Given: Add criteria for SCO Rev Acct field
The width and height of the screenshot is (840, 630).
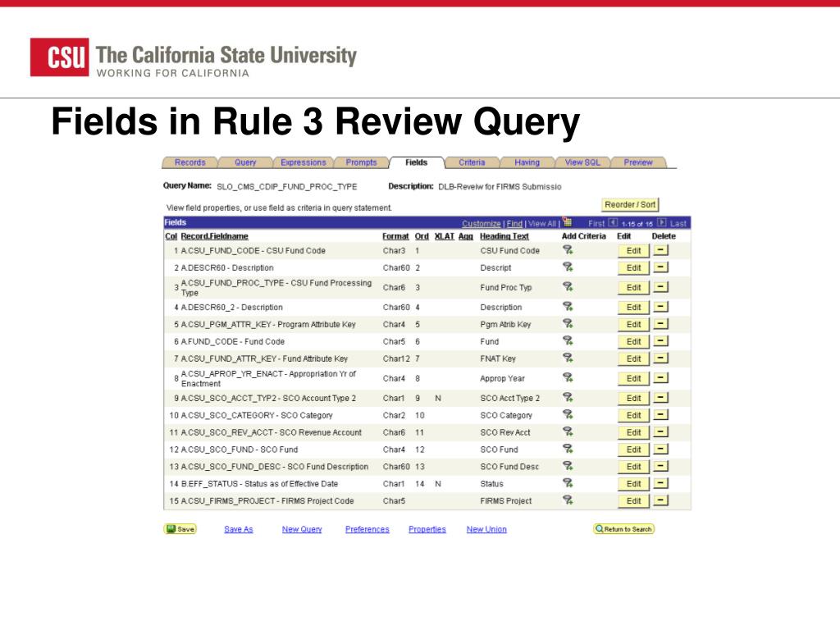Looking at the screenshot, I should 568,431.
